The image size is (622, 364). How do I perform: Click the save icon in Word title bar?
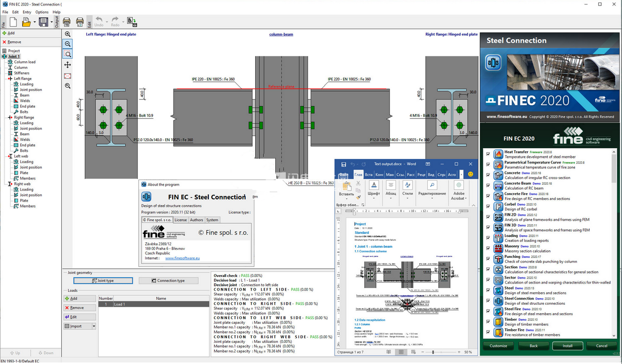[x=344, y=164]
